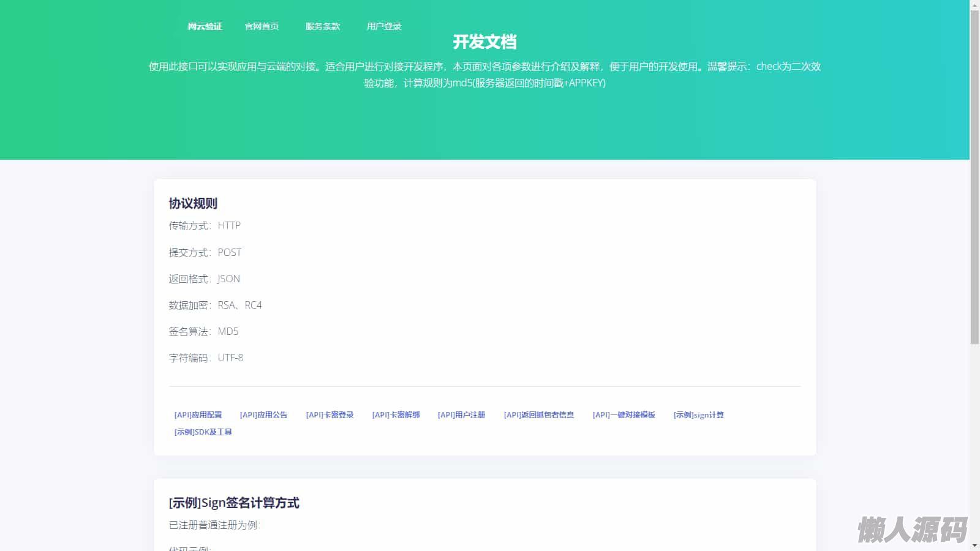This screenshot has height=551, width=980.
Task: Select the [API]卡密登录 link
Action: coord(330,415)
